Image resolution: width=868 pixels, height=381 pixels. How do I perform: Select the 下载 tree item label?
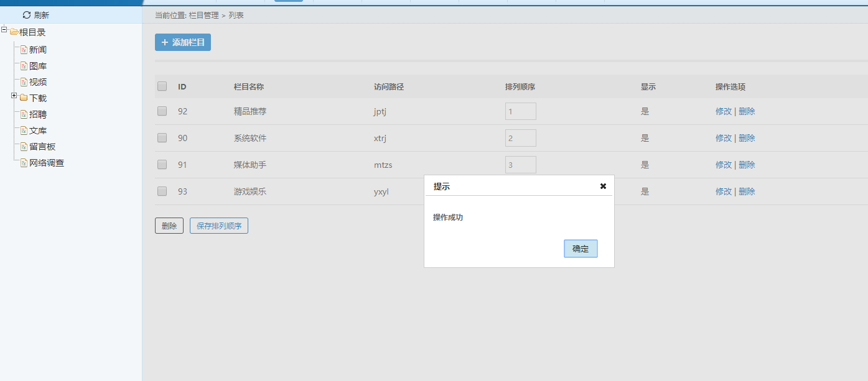[38, 98]
